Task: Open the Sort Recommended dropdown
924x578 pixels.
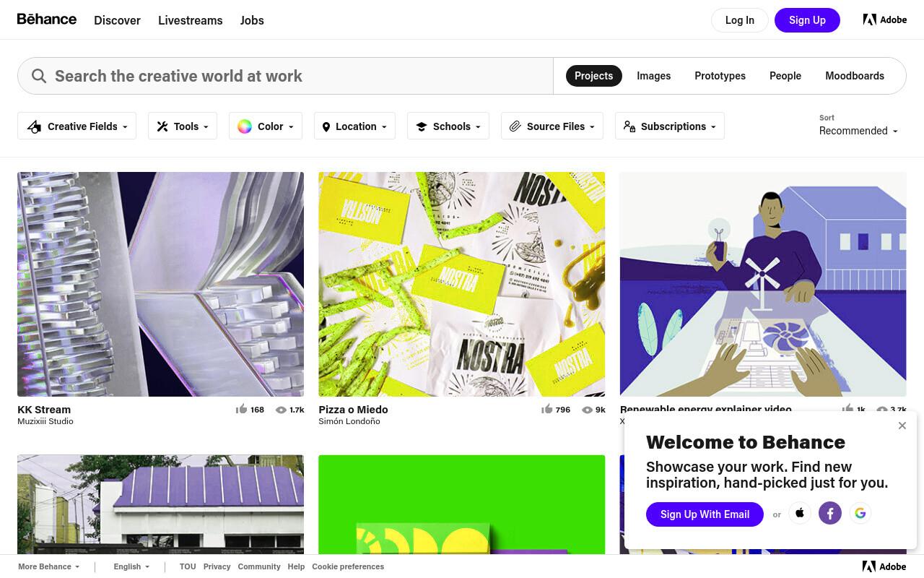Action: (x=858, y=131)
